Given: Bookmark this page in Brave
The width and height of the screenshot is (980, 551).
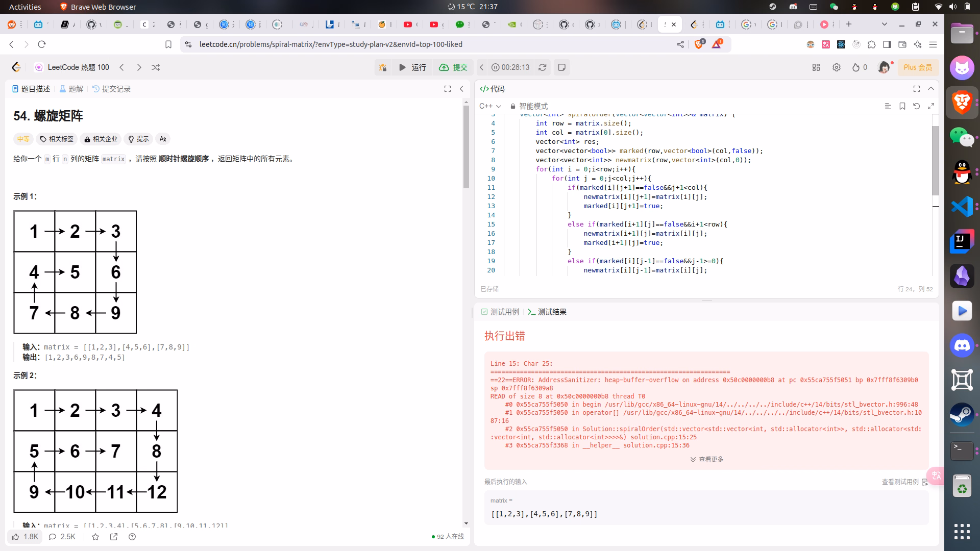Looking at the screenshot, I should click(168, 44).
